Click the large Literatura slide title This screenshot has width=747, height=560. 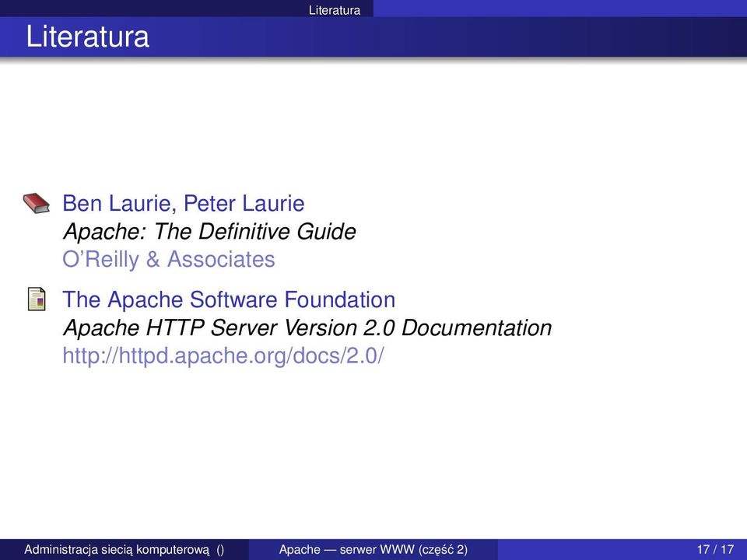tap(88, 37)
